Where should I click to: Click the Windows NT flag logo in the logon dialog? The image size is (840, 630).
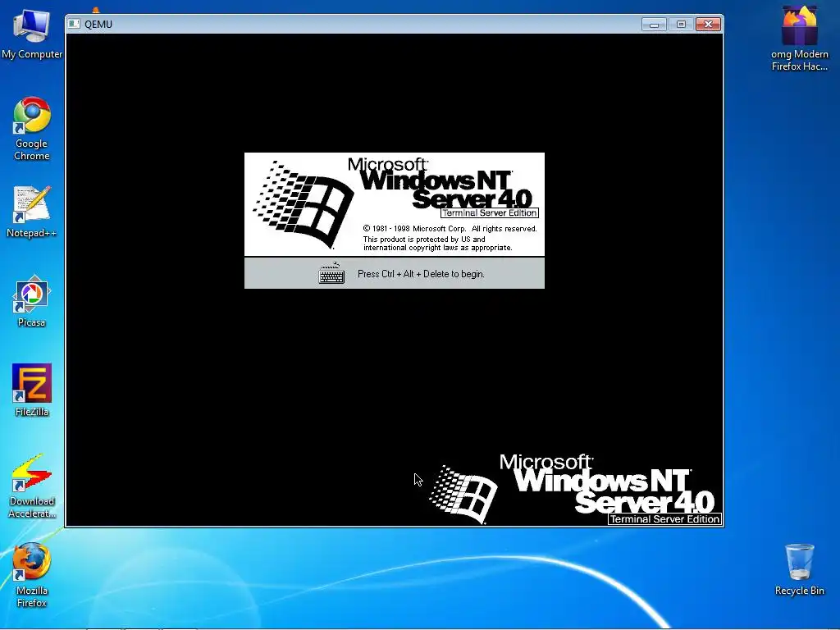pos(304,204)
